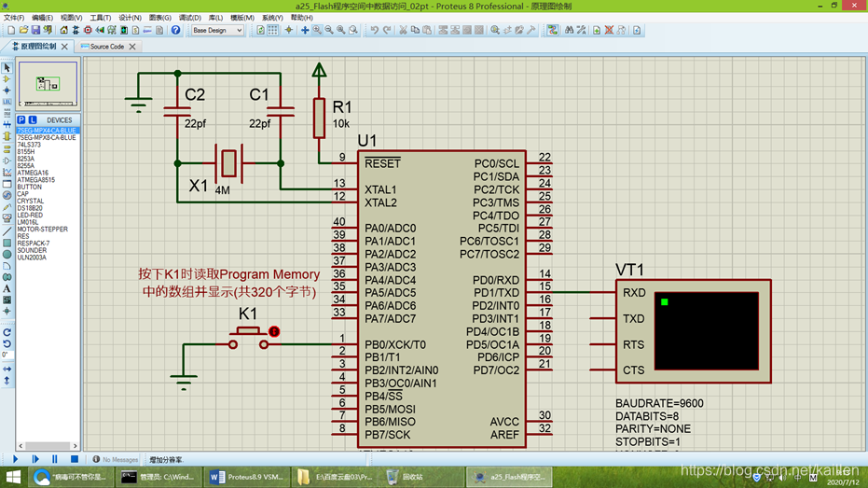Toggle the wire autorouter icon
Image resolution: width=868 pixels, height=488 pixels.
point(553,30)
